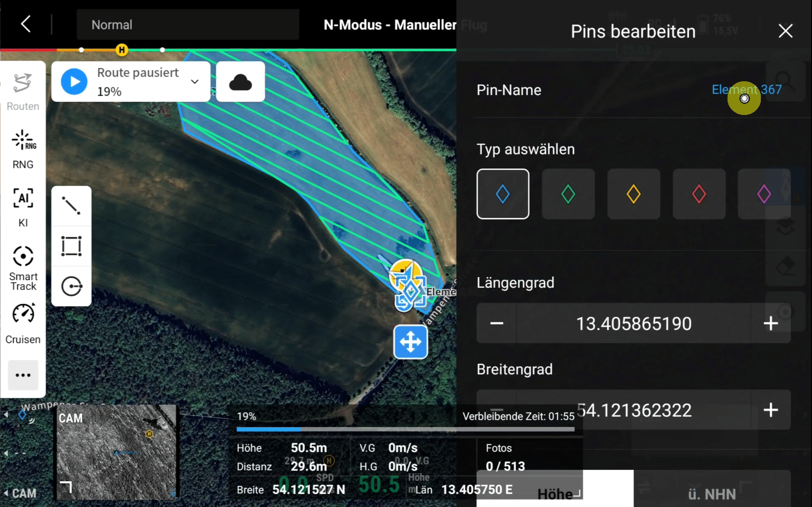Select the line drawing tool

(x=71, y=206)
